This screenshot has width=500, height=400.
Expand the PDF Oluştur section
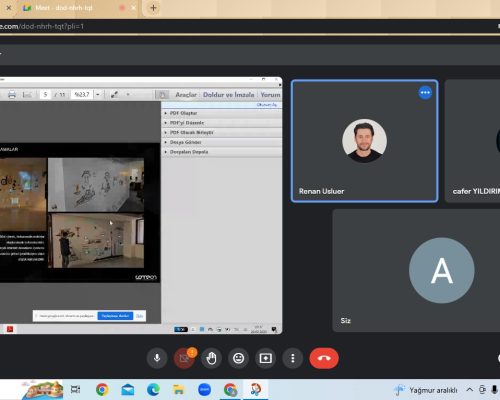point(222,113)
